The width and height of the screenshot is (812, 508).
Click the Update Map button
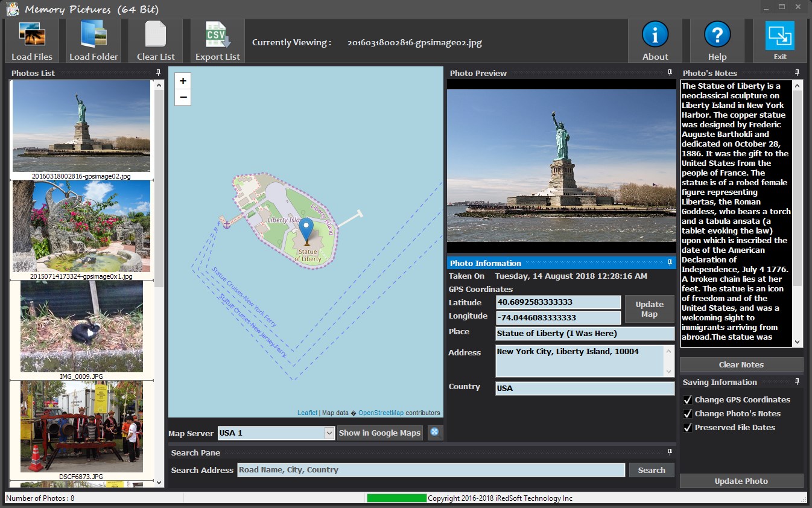[649, 309]
